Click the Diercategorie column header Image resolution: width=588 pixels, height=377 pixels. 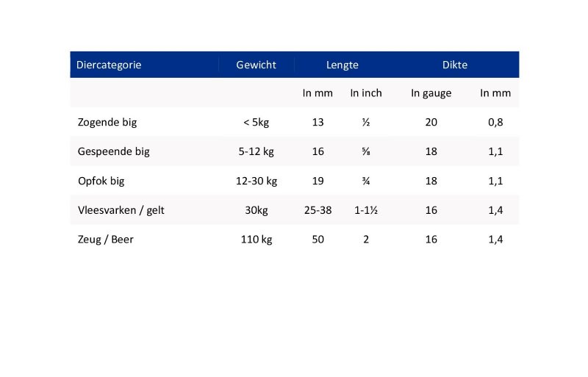point(109,65)
